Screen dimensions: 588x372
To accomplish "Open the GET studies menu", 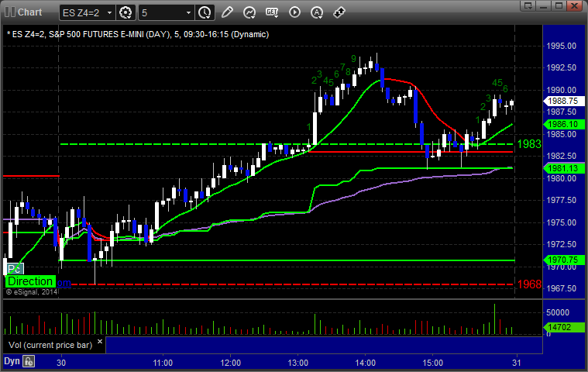I will [x=272, y=12].
